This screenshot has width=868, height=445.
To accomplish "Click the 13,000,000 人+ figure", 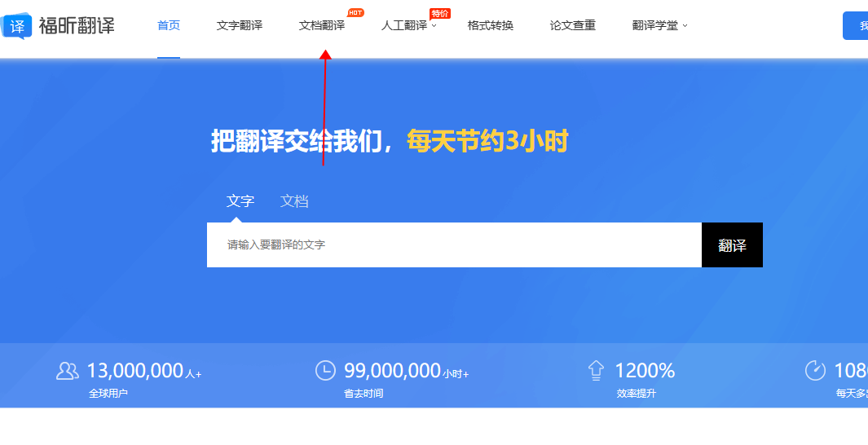I will coord(144,370).
